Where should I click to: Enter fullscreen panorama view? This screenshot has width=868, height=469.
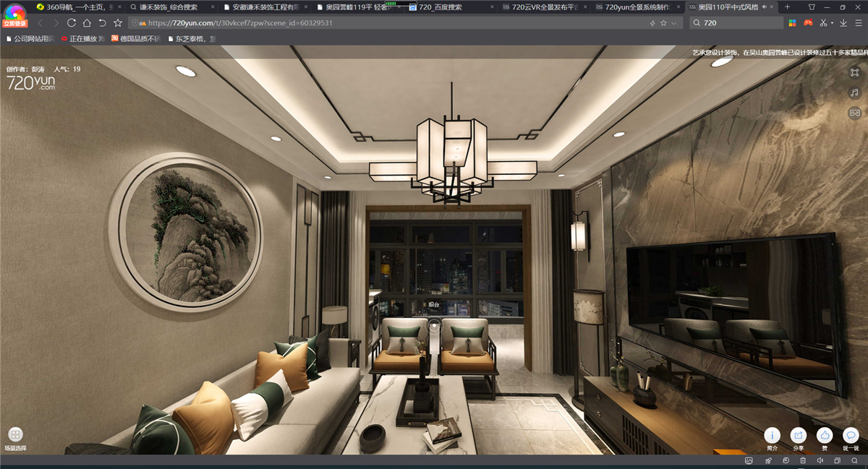[854, 73]
